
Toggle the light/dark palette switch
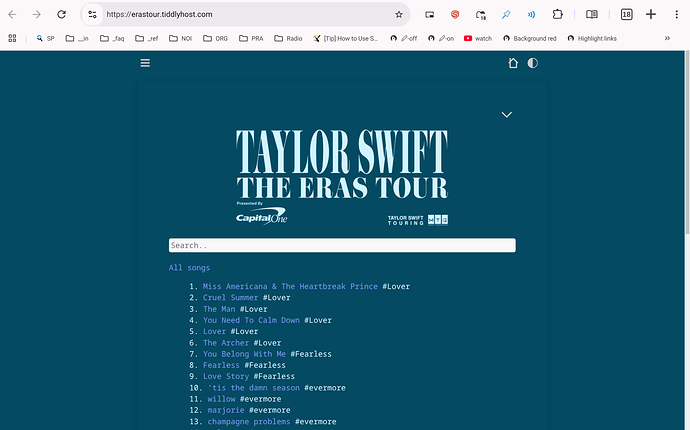(x=533, y=63)
